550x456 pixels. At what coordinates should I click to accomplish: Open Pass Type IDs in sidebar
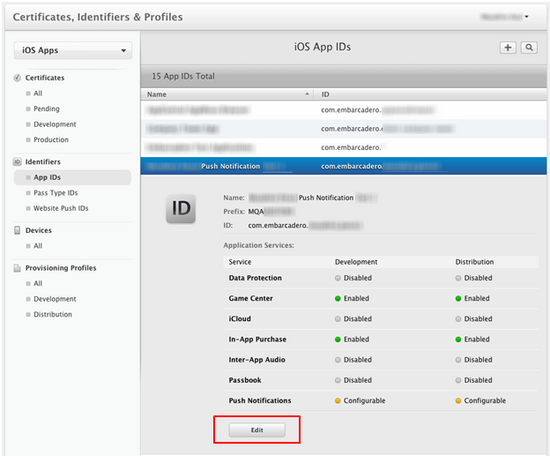[x=55, y=193]
